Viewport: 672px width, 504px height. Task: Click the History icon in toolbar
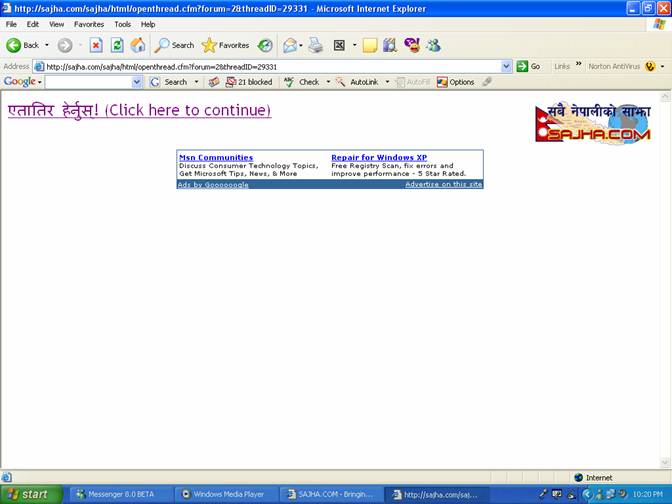pos(265,45)
